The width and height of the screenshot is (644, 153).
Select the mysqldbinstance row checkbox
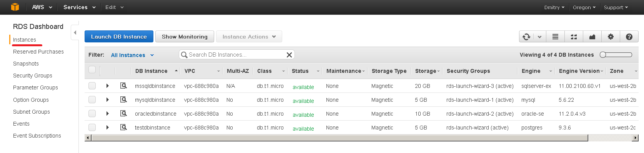92,99
